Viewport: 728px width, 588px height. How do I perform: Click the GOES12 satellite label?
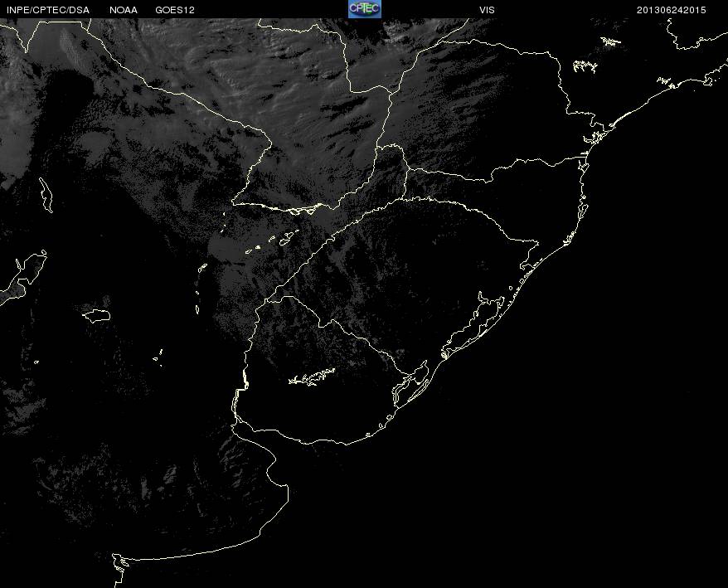[x=175, y=10]
